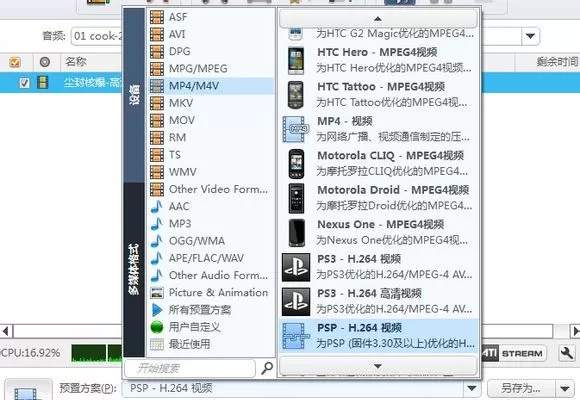Click the horizontal scrollbar left arrow
580x400 pixels.
point(6,331)
